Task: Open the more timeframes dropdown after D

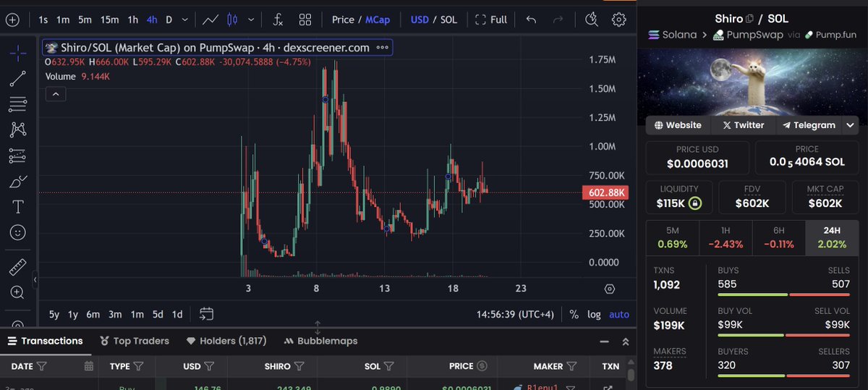Action: point(186,20)
